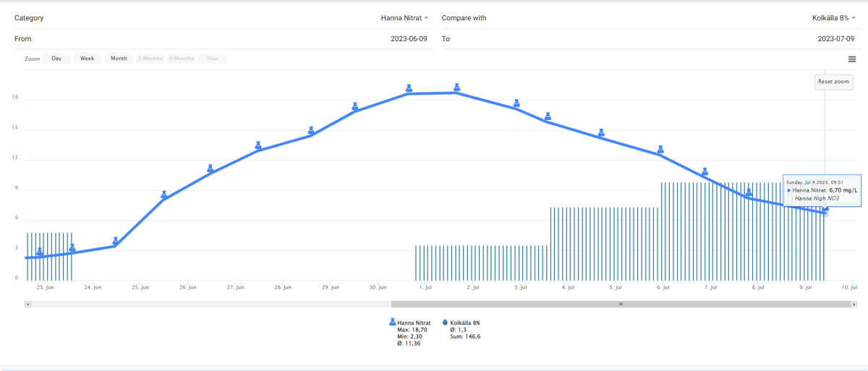Select the 6 Months zoom option
Image resolution: width=868 pixels, height=371 pixels.
181,59
